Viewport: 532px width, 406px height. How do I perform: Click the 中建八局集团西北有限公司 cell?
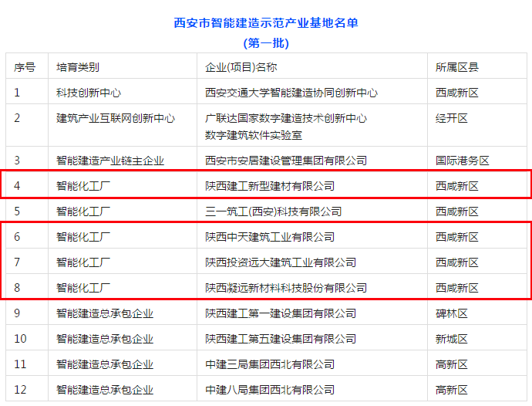[270, 390]
